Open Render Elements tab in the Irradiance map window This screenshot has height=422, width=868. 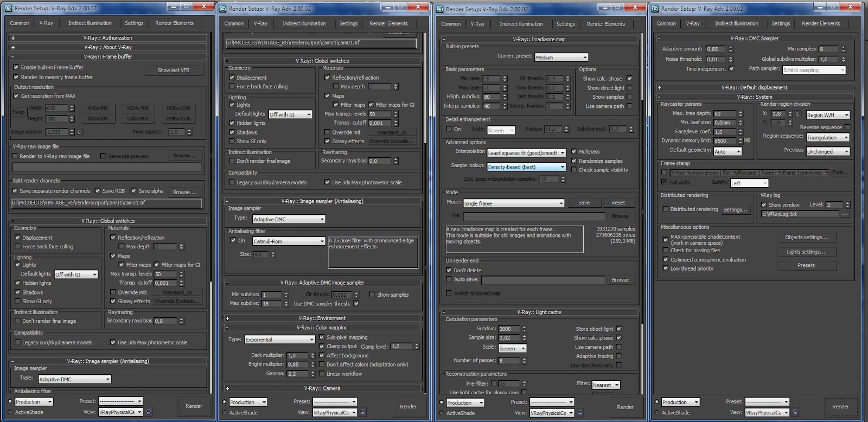(x=605, y=24)
